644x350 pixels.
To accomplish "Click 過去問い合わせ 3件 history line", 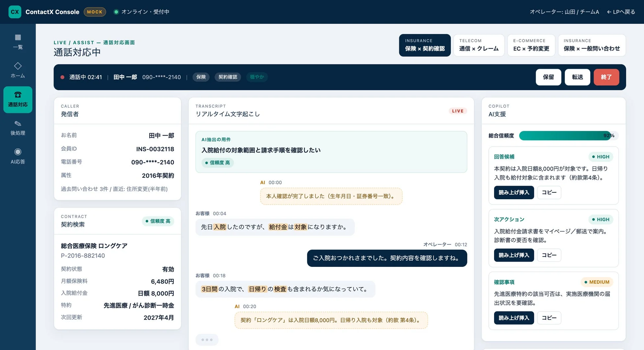I will [x=114, y=189].
